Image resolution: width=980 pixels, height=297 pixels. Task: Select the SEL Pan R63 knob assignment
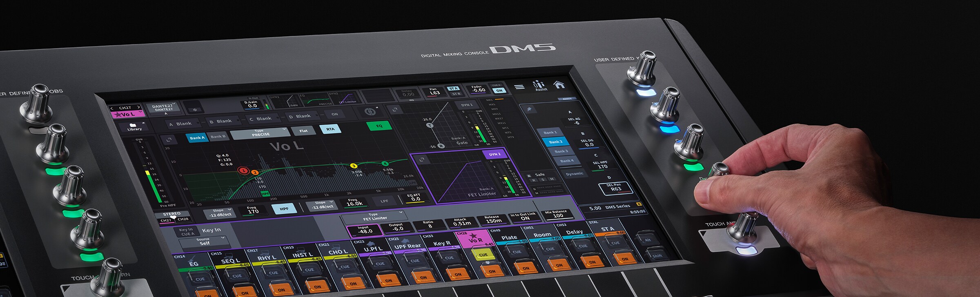pos(615,188)
